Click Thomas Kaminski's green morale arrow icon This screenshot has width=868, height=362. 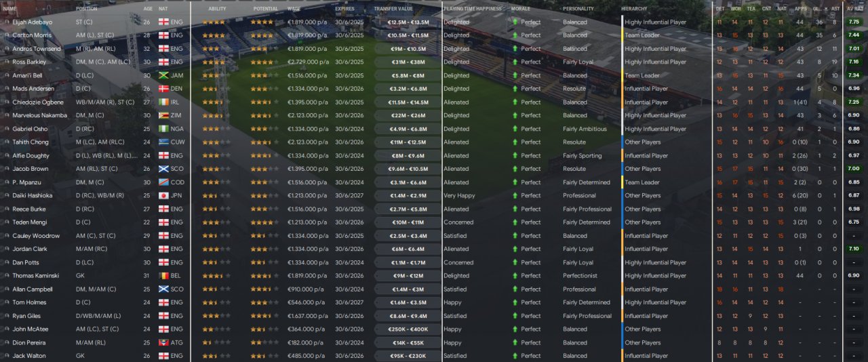pyautogui.click(x=515, y=276)
